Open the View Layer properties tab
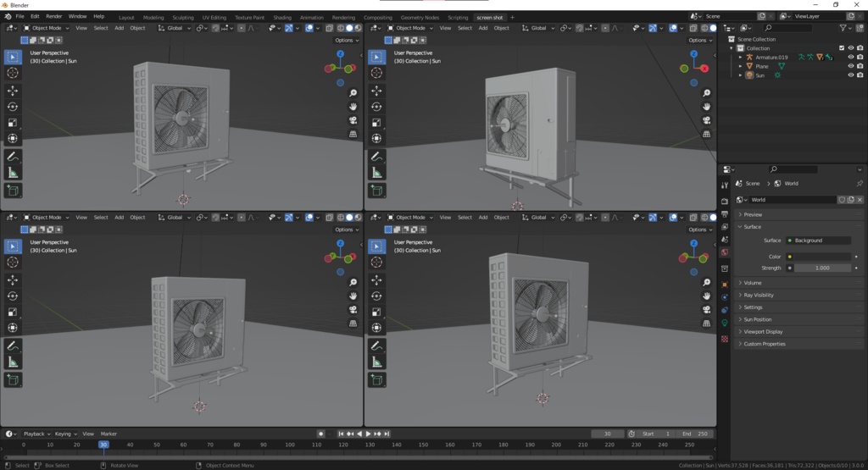868x470 pixels. coord(725,227)
